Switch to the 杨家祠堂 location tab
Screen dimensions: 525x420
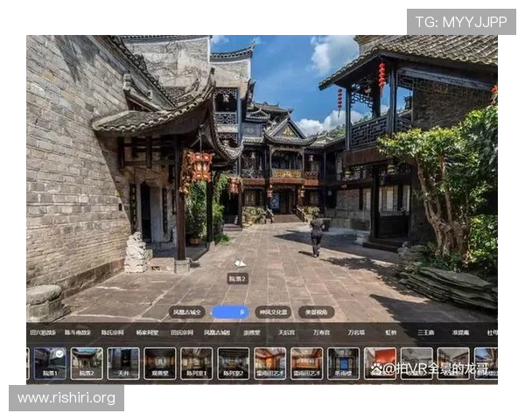[x=147, y=332]
